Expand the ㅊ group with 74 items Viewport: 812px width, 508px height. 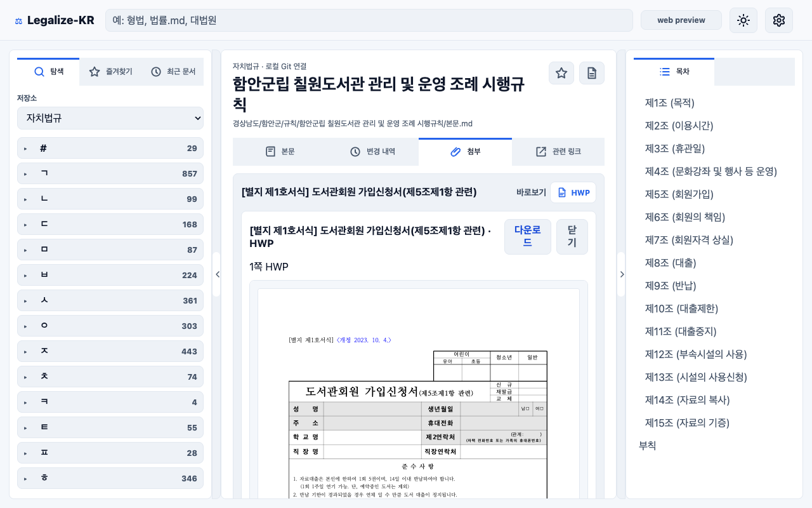[x=110, y=377]
